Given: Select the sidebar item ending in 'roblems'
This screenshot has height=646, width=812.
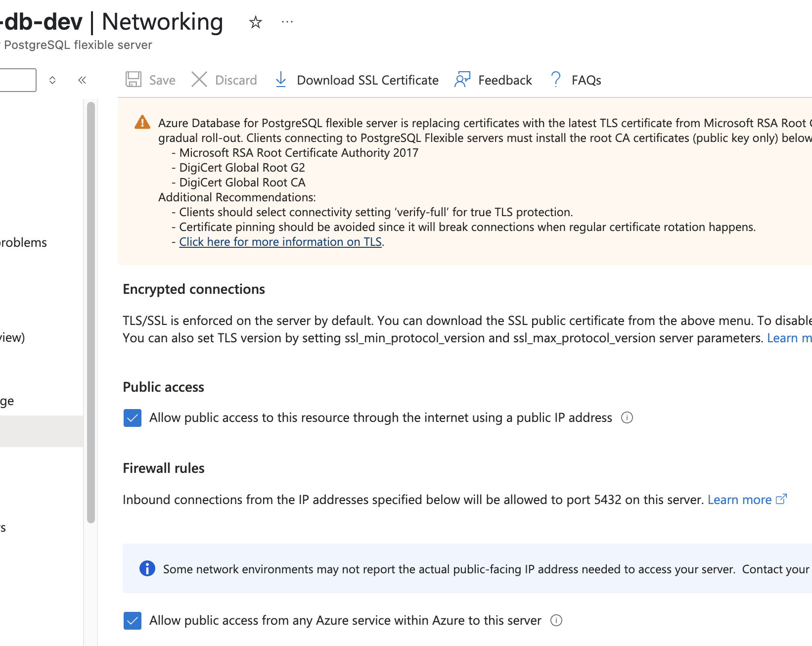Looking at the screenshot, I should 23,243.
